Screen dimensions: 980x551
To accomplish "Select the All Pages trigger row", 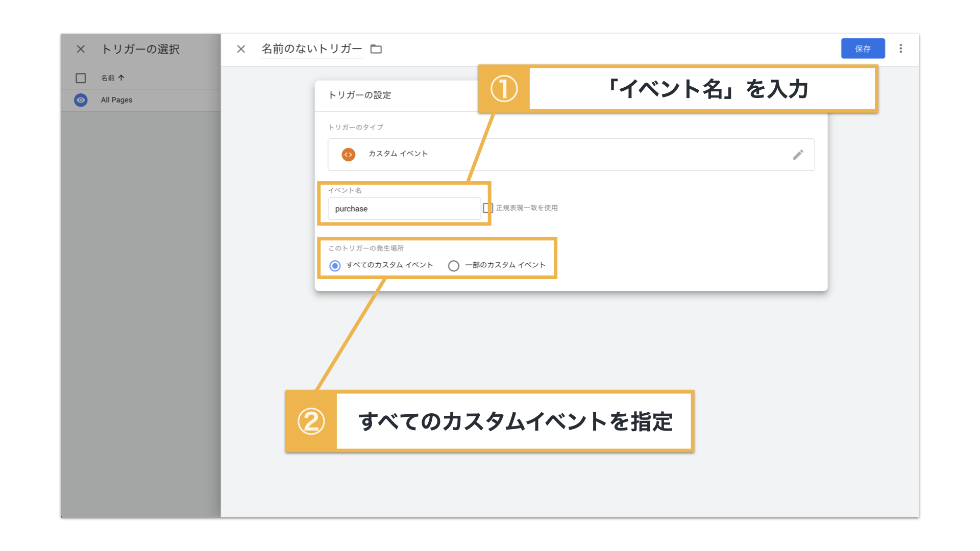I will (x=141, y=100).
